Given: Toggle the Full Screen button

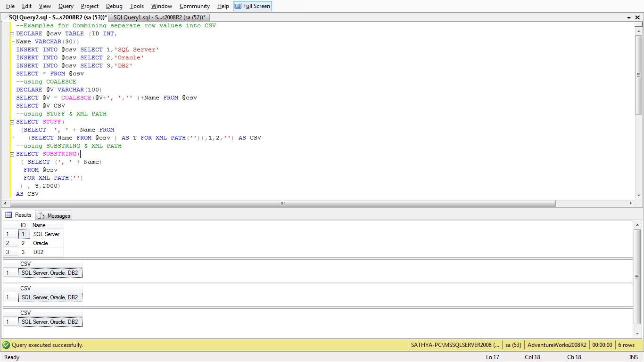Looking at the screenshot, I should pos(252,6).
